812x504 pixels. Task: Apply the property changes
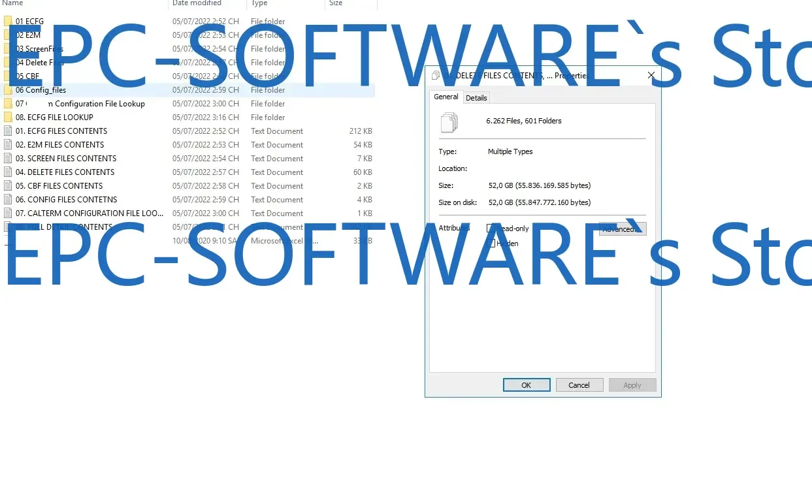pyautogui.click(x=632, y=385)
